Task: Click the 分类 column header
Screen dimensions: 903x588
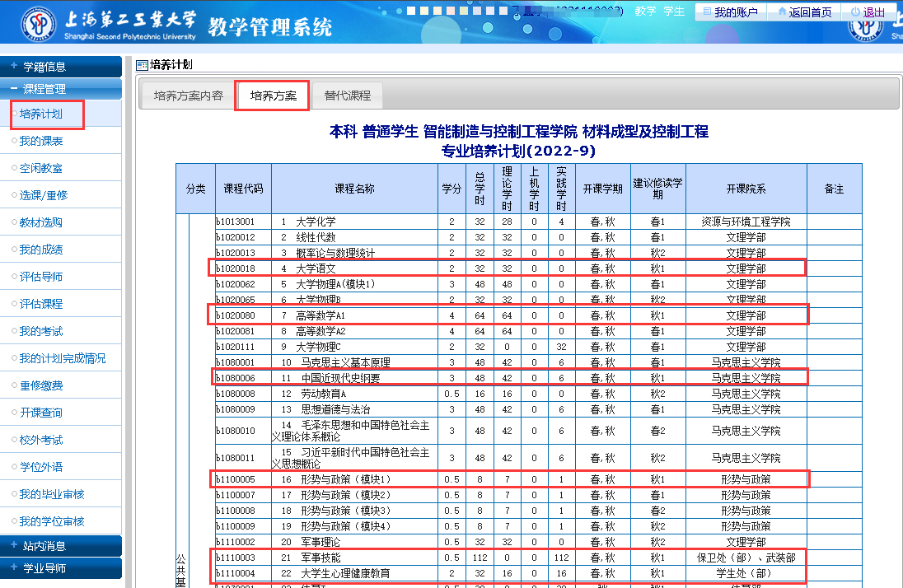Action: (196, 189)
